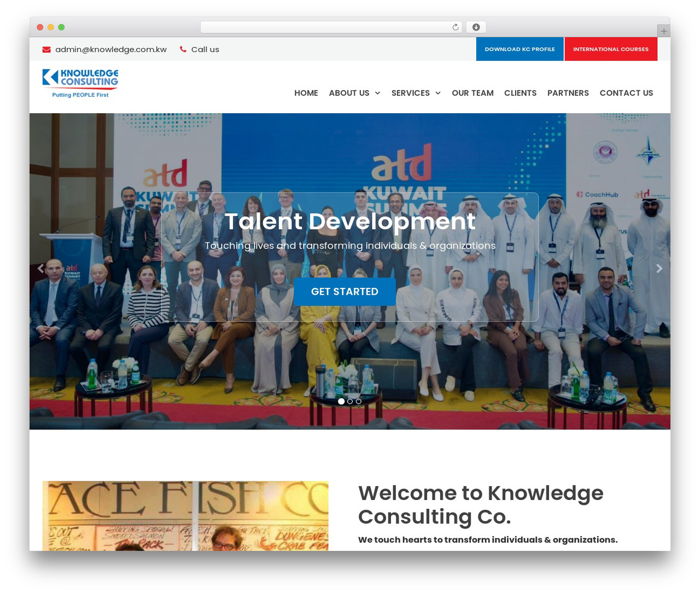The height and width of the screenshot is (593, 700).
Task: Click the green maximize window button
Action: 61,27
